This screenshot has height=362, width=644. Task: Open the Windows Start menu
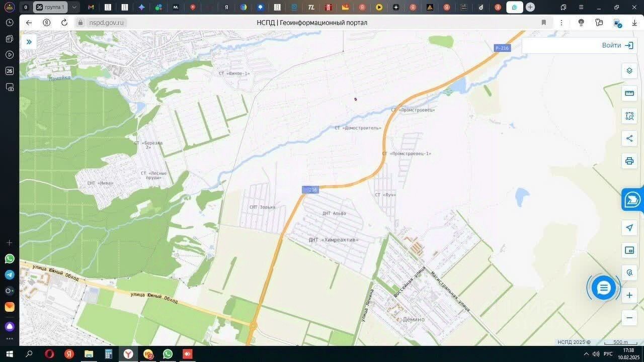tap(10, 354)
